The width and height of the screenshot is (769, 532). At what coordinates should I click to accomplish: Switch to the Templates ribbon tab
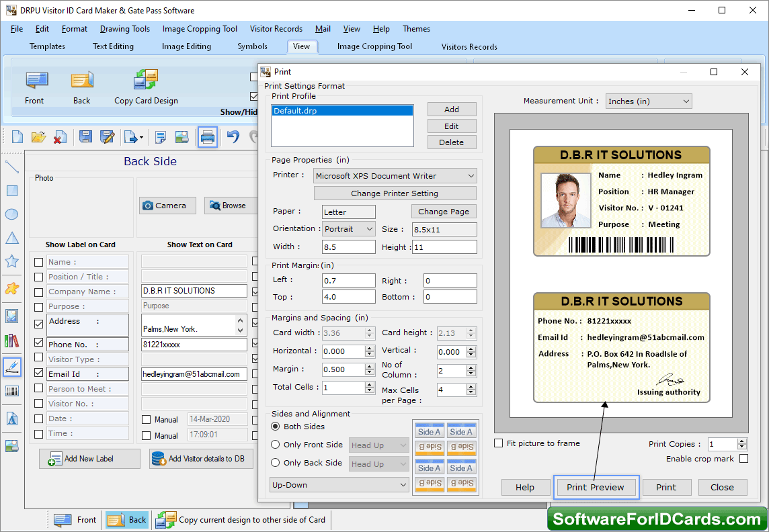[47, 46]
